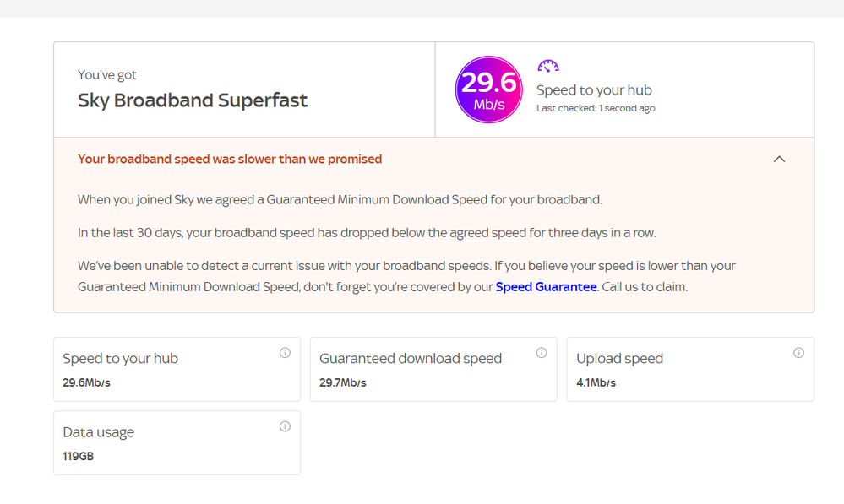Image resolution: width=844 pixels, height=504 pixels.
Task: Click the 'Last checked: 1 second ago' text
Action: point(596,108)
